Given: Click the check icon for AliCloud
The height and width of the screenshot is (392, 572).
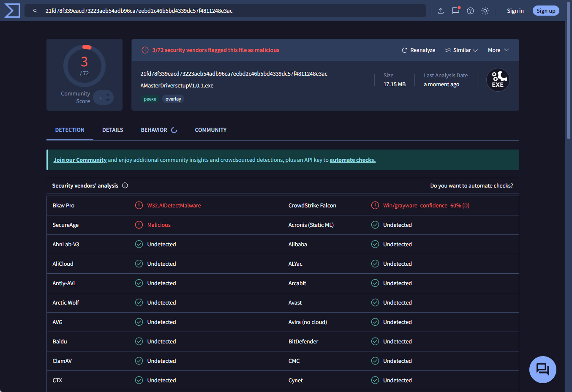Looking at the screenshot, I should [x=139, y=264].
